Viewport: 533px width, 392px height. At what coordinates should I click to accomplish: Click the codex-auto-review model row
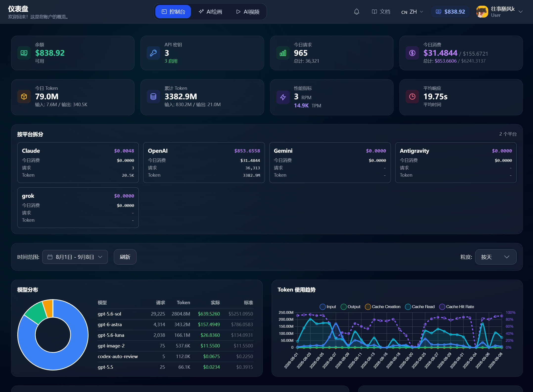click(175, 356)
